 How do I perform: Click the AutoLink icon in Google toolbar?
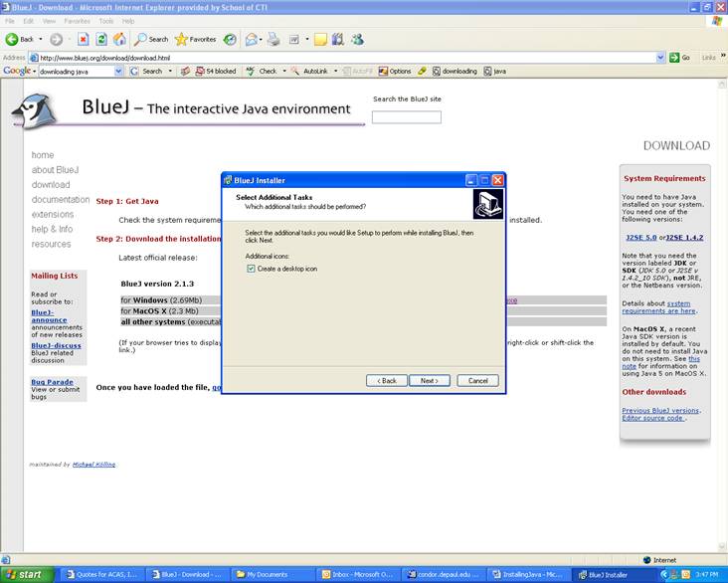tap(294, 71)
